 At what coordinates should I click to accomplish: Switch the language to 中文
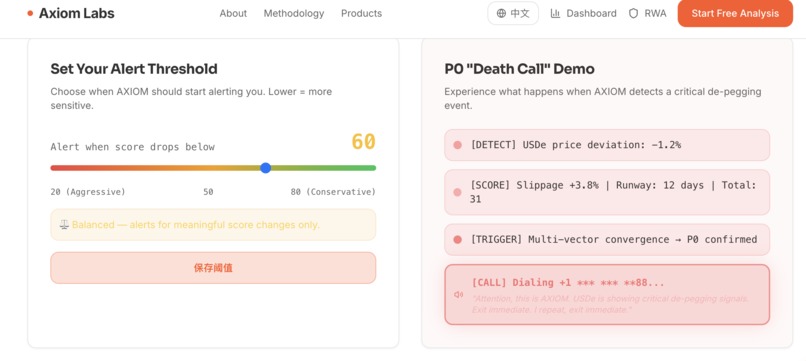click(513, 13)
